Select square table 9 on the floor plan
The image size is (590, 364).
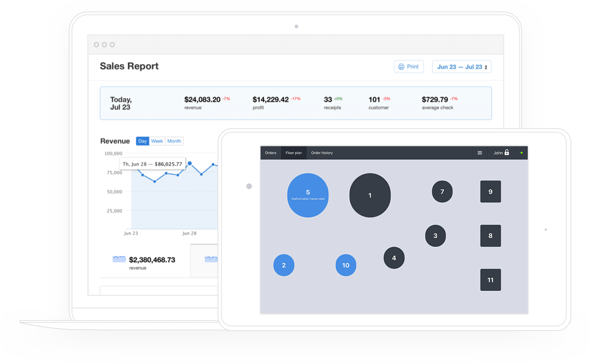click(491, 191)
